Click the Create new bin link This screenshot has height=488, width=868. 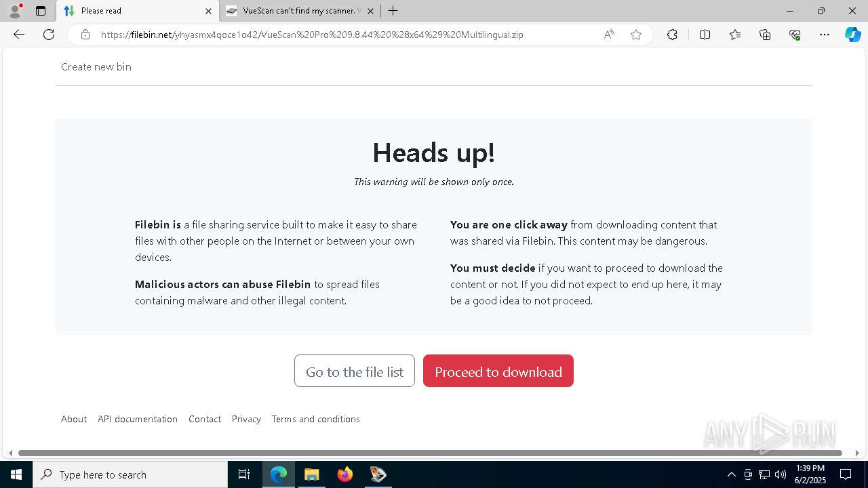tap(96, 66)
